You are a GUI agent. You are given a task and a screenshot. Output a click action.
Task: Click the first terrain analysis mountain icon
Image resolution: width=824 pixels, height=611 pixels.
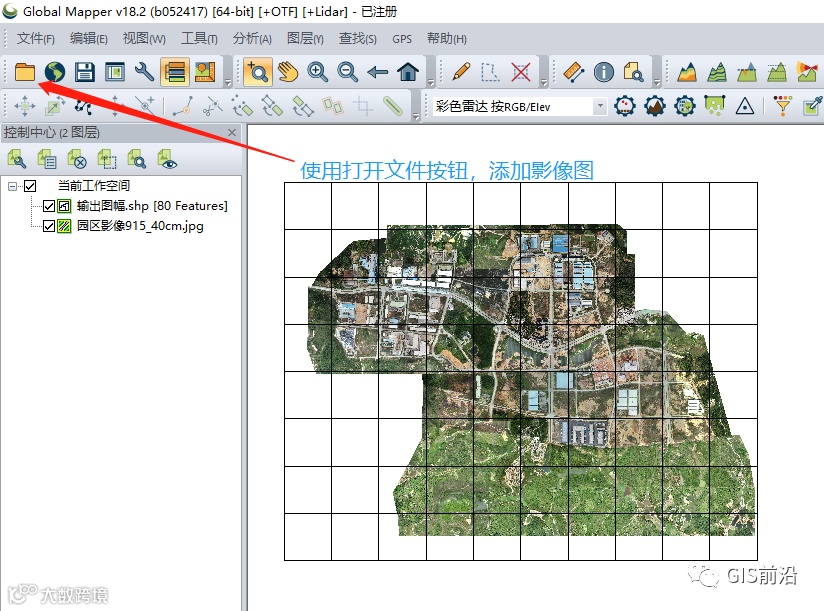coord(686,72)
